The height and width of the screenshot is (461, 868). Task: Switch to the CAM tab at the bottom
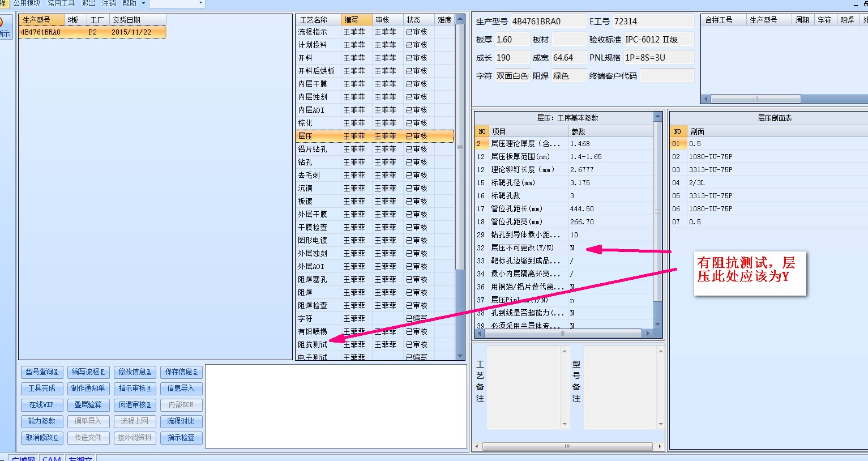52,458
